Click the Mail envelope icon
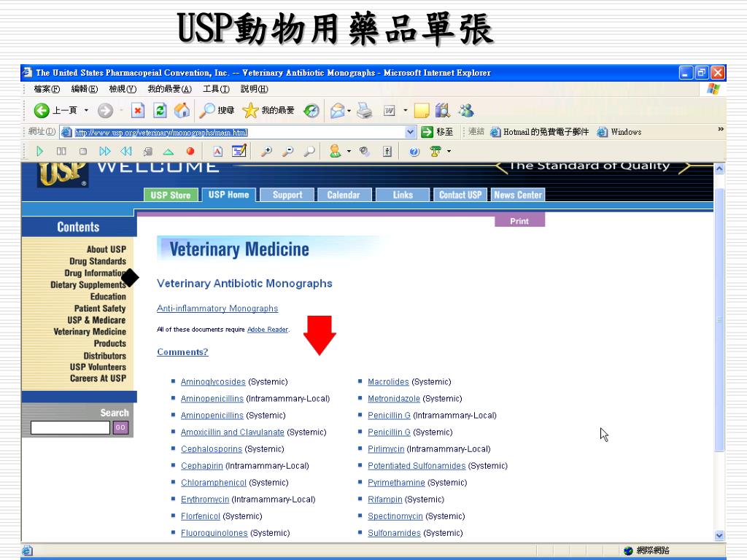 click(x=337, y=111)
